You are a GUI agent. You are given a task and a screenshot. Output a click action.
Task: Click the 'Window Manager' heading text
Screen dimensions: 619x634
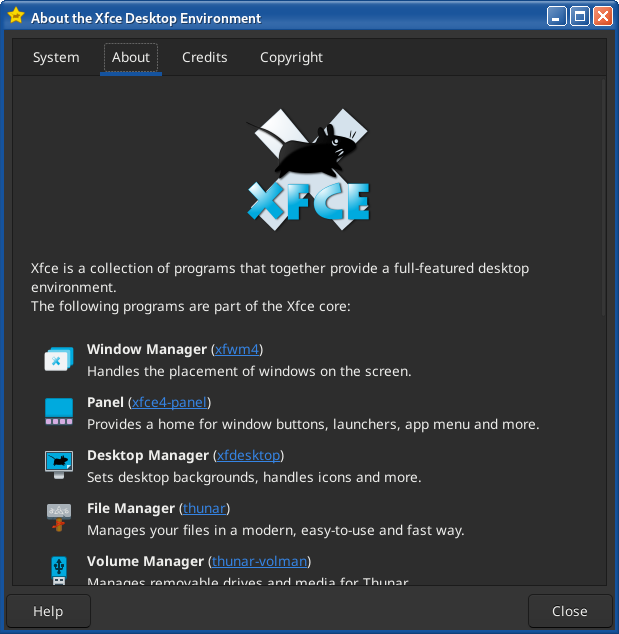click(x=147, y=349)
